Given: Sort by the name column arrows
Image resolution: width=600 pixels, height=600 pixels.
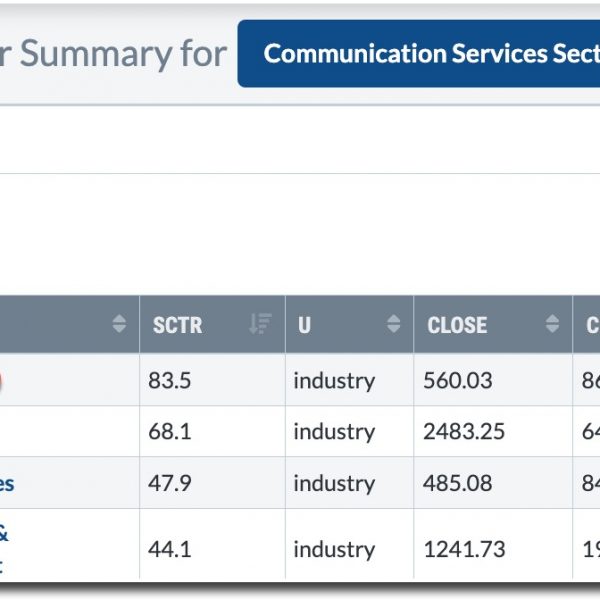Looking at the screenshot, I should [119, 324].
